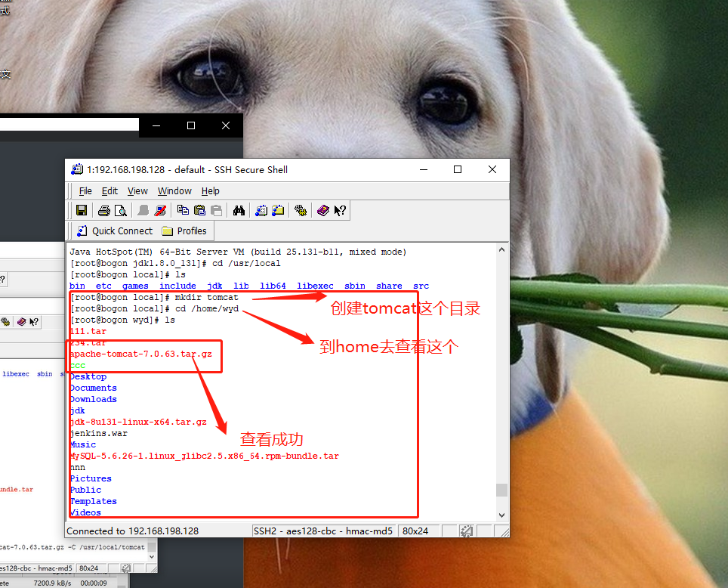Open the Window menu

pyautogui.click(x=174, y=191)
